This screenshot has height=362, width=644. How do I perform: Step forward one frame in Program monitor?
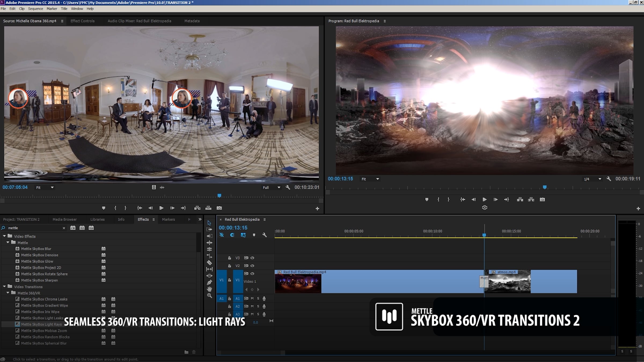coord(495,200)
